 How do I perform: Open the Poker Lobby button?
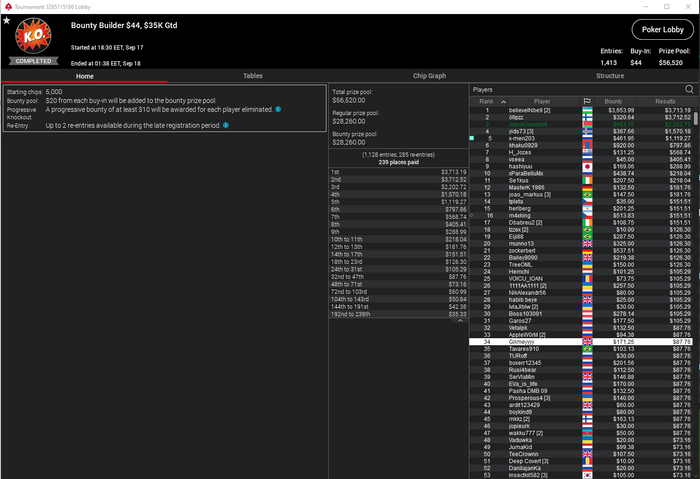point(663,29)
